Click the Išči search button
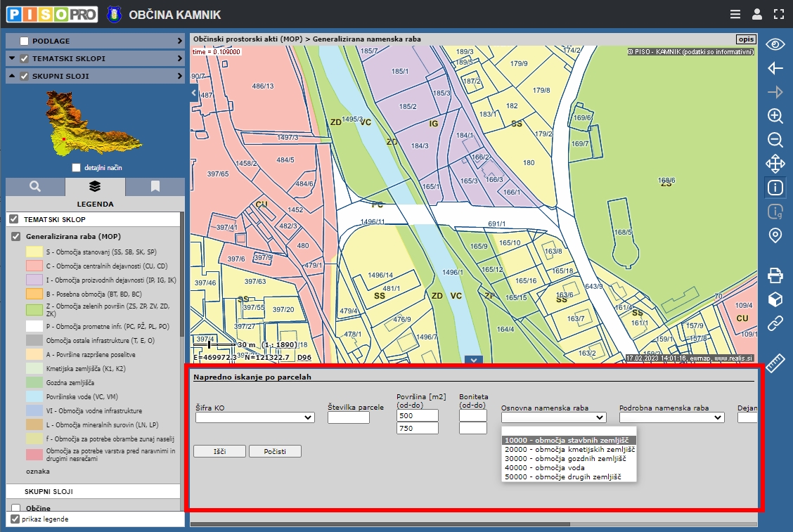The image size is (793, 532). point(219,451)
